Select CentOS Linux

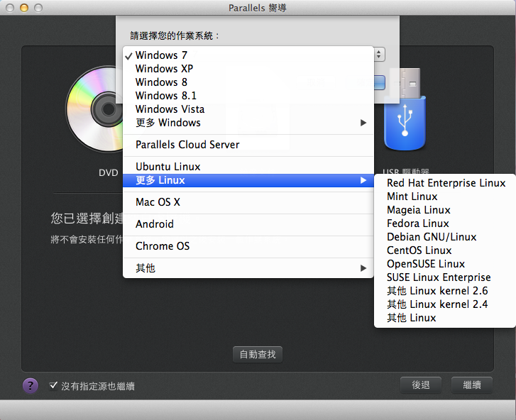[445, 250]
